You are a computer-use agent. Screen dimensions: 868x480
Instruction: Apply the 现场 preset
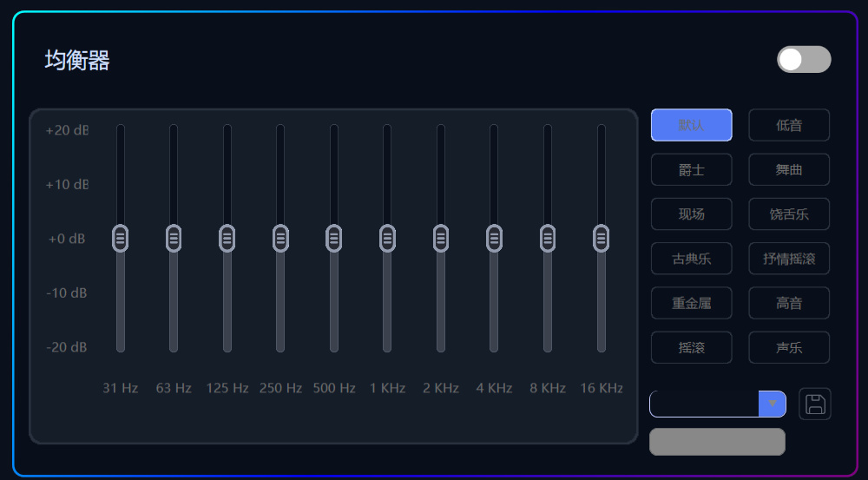click(692, 214)
